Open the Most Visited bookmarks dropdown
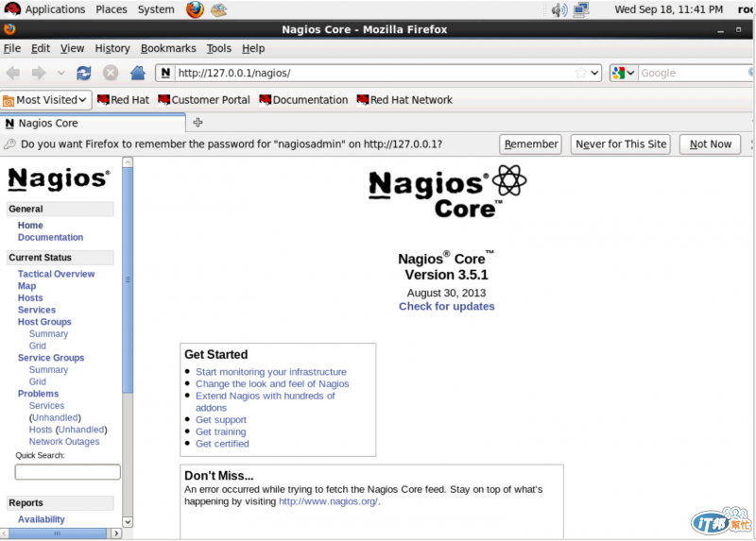The width and height of the screenshot is (756, 541). [46, 100]
